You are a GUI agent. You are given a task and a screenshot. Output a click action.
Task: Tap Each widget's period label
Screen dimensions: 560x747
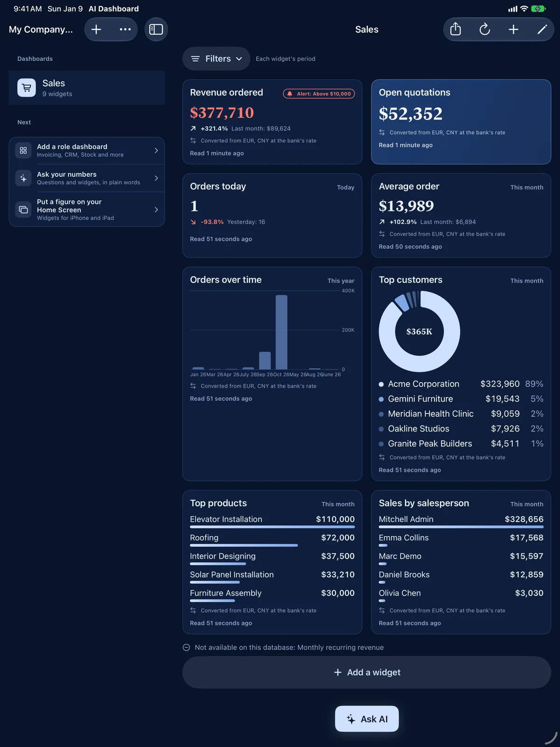pos(286,59)
